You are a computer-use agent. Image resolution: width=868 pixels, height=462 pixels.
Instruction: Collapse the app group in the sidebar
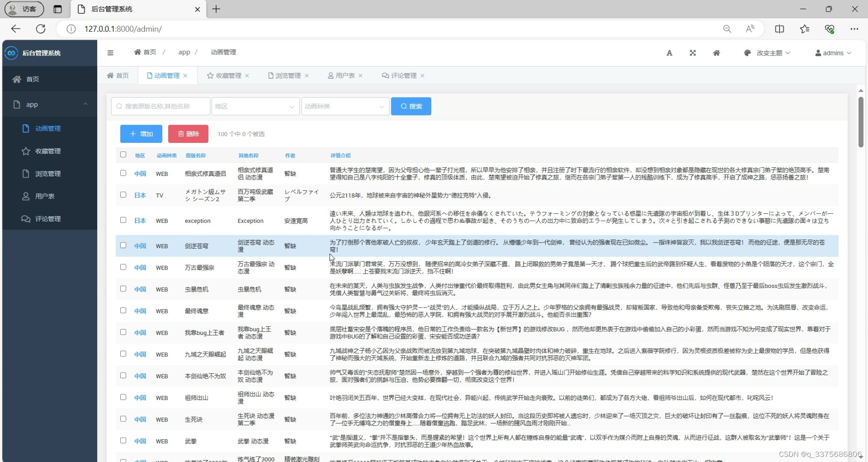tap(85, 104)
